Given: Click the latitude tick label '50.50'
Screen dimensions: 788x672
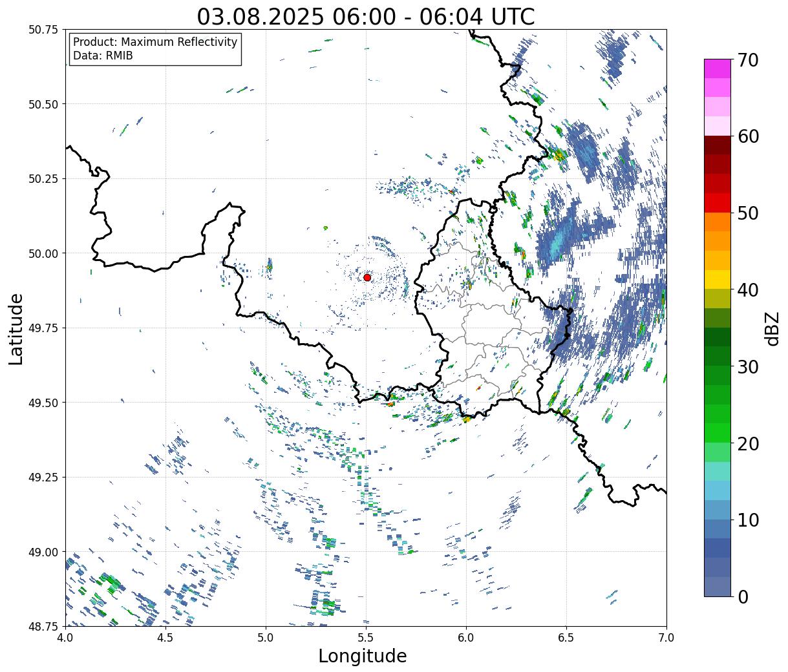Looking at the screenshot, I should click(x=43, y=104).
